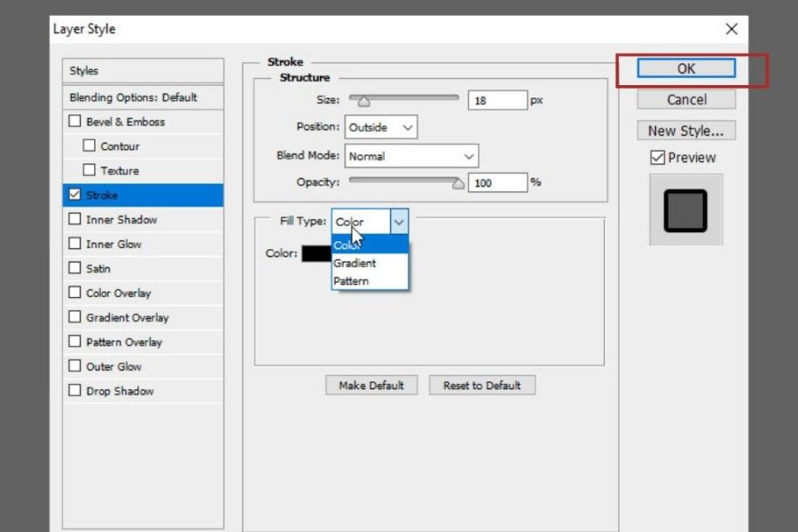Choose Pattern from Fill Type list
Viewport: 798px width, 532px height.
pos(351,281)
